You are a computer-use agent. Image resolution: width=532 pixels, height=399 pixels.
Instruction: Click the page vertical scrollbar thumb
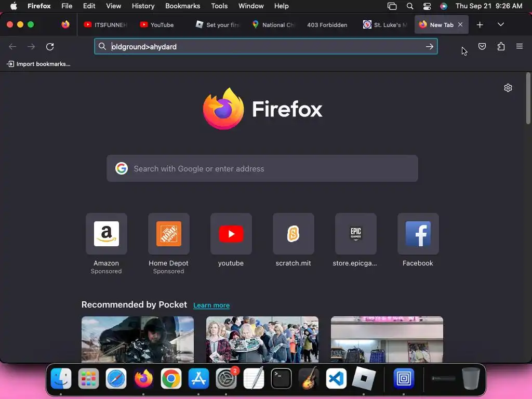[528, 98]
